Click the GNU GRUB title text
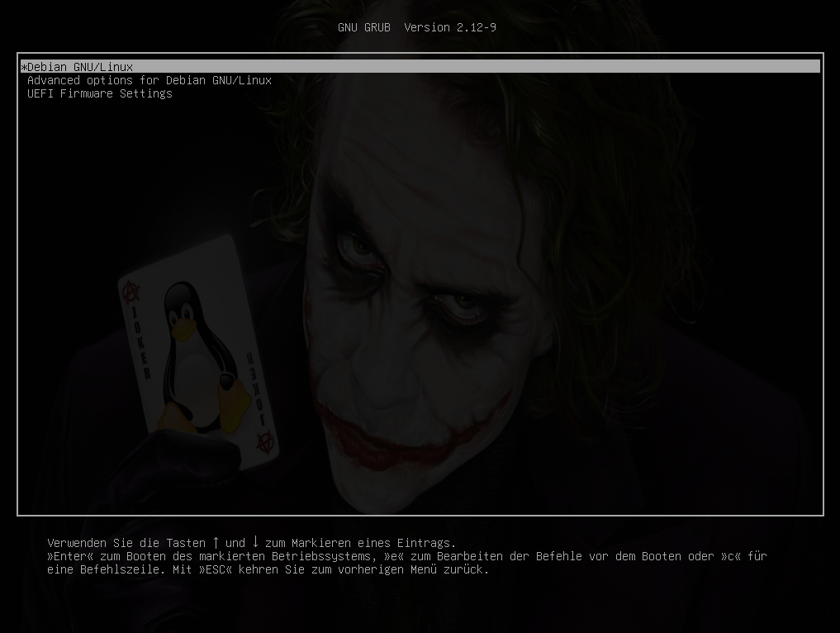This screenshot has height=633, width=840. [364, 27]
